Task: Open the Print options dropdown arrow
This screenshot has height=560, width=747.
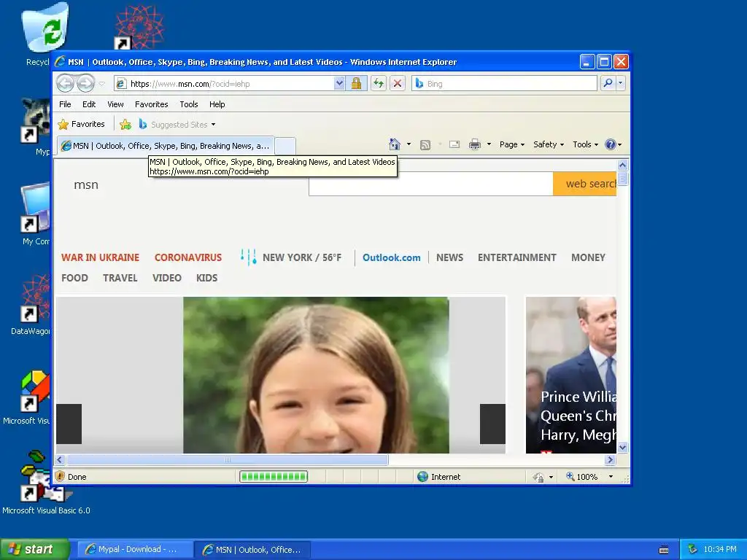Action: [x=489, y=144]
